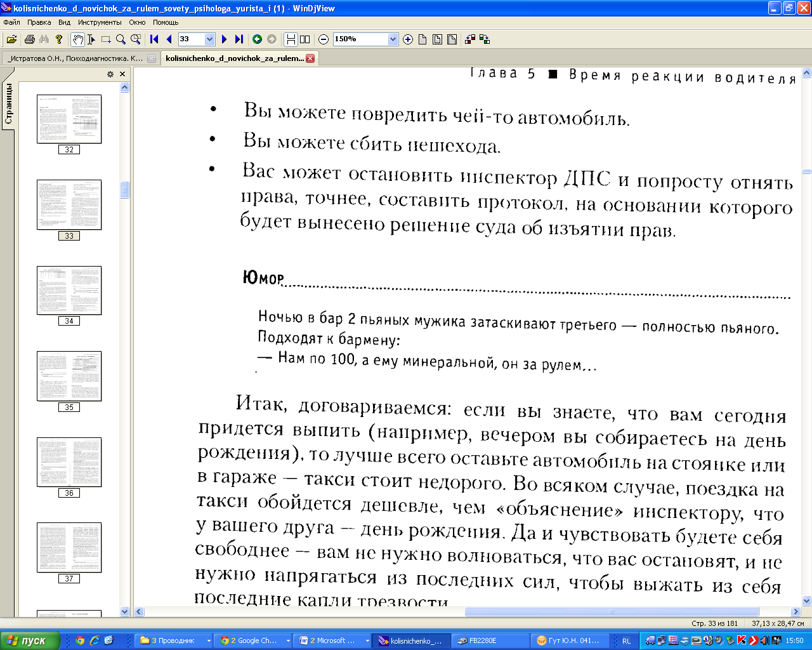Viewport: 812px width, 650px height.
Task: Go to the previous page
Action: pyautogui.click(x=169, y=39)
